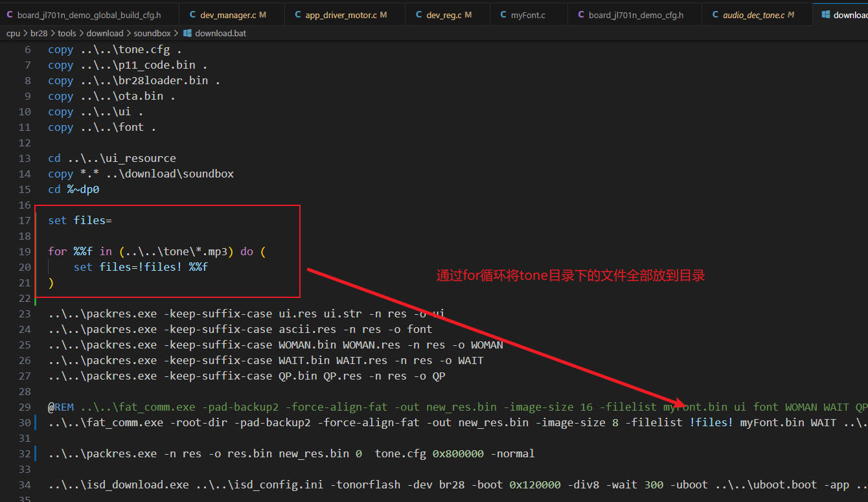Select the audio_dec_tone.c tab

[x=757, y=15]
